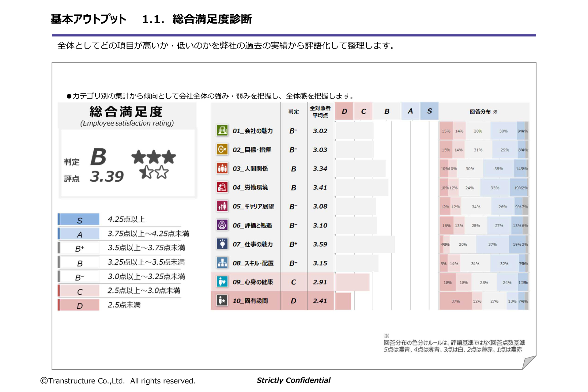Click the heart person icon for 09_心身の健康
This screenshot has width=588, height=392.
pyautogui.click(x=222, y=282)
